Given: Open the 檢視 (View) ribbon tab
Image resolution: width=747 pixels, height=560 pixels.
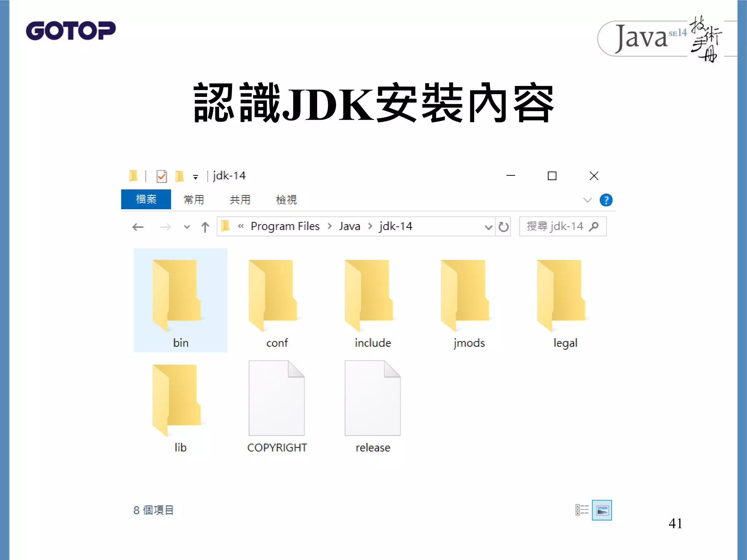Looking at the screenshot, I should point(286,199).
